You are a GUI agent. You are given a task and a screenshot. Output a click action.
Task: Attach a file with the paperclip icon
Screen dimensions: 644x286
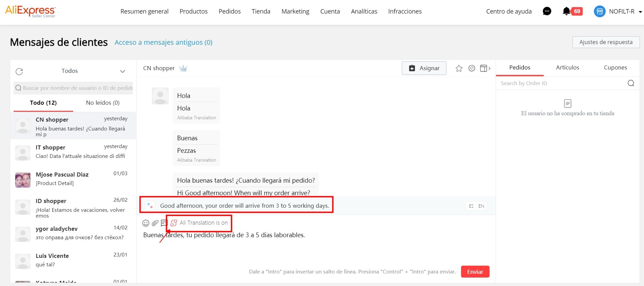(155, 223)
